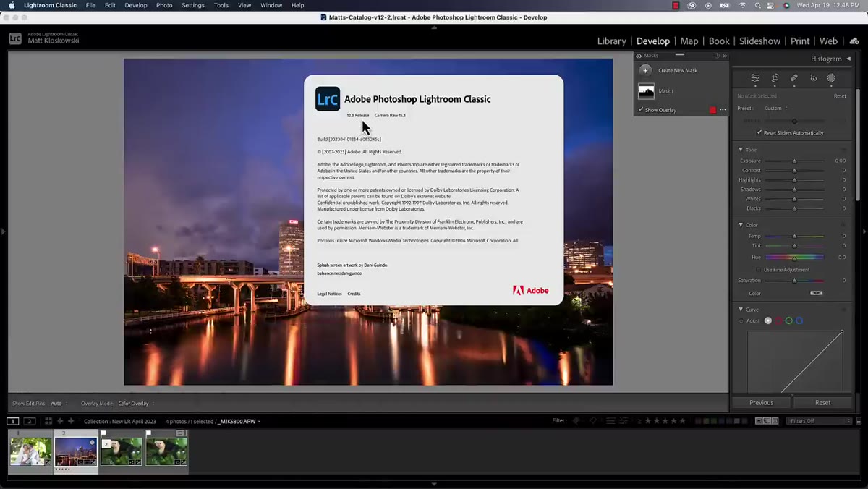The image size is (868, 489).
Task: Open macOS Control Center icon
Action: [772, 5]
